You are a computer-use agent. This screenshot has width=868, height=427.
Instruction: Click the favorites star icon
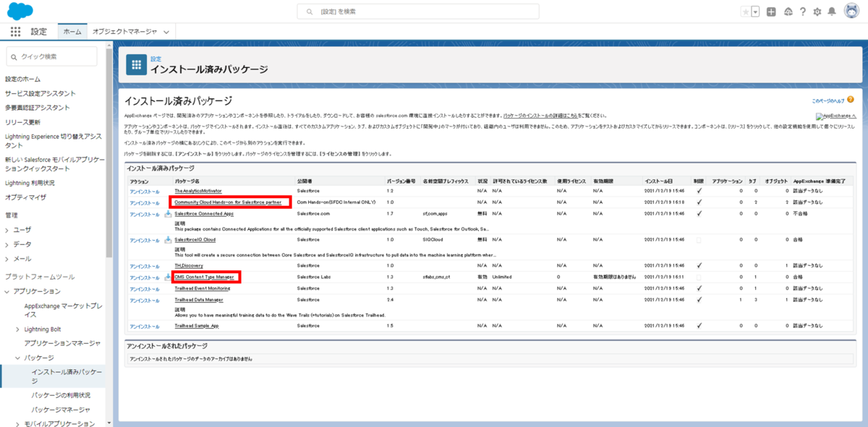(x=745, y=12)
